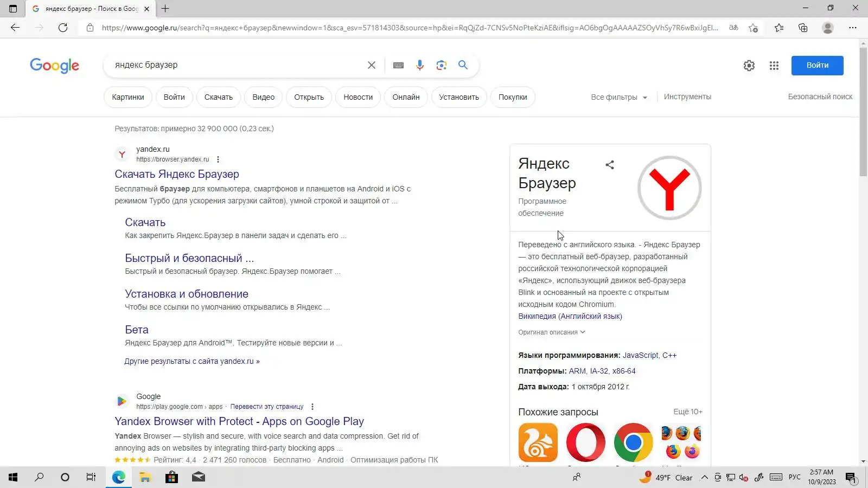Open Mail app from taskbar
This screenshot has width=868, height=488.
(x=198, y=477)
